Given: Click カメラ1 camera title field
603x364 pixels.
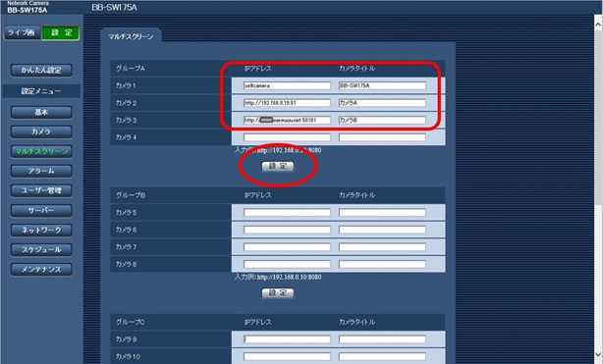Looking at the screenshot, I should 382,85.
